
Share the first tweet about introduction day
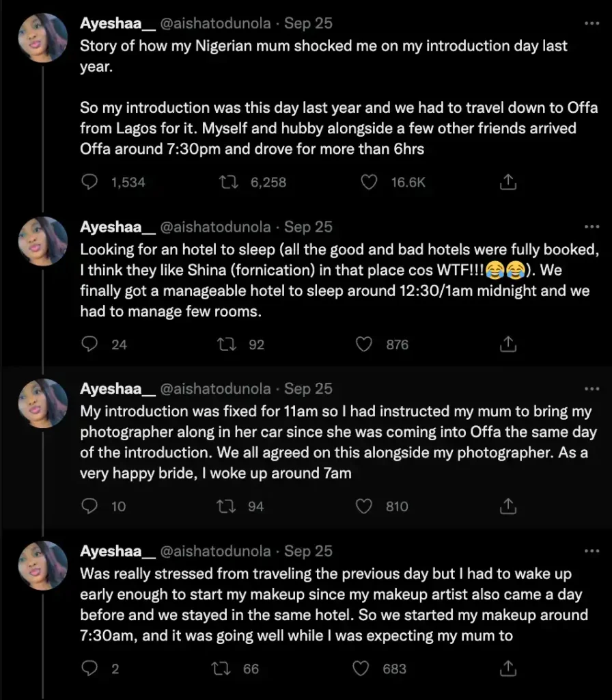coord(507,183)
